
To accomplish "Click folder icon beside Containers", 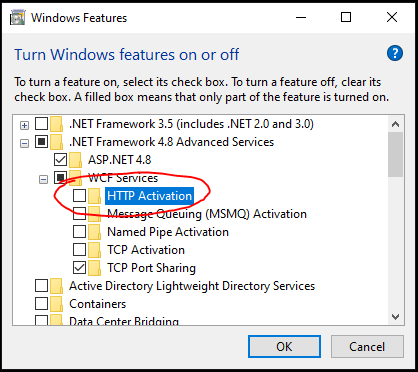I will click(x=57, y=304).
